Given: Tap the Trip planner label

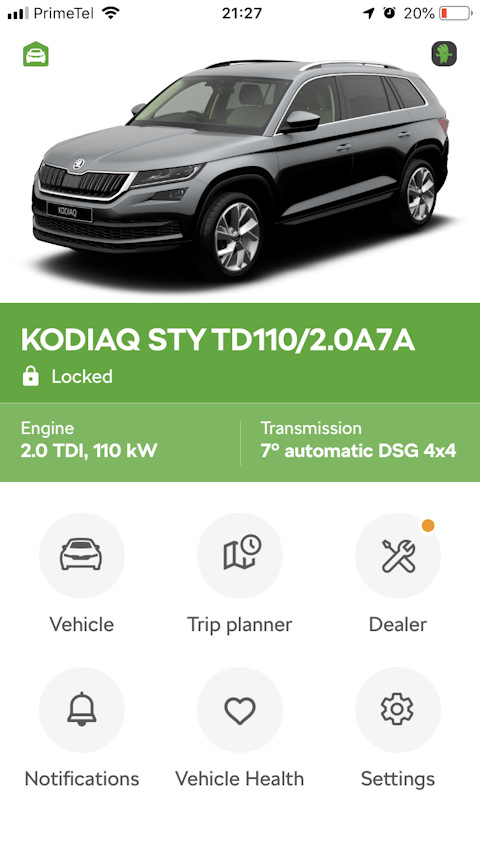Looking at the screenshot, I should (x=240, y=624).
